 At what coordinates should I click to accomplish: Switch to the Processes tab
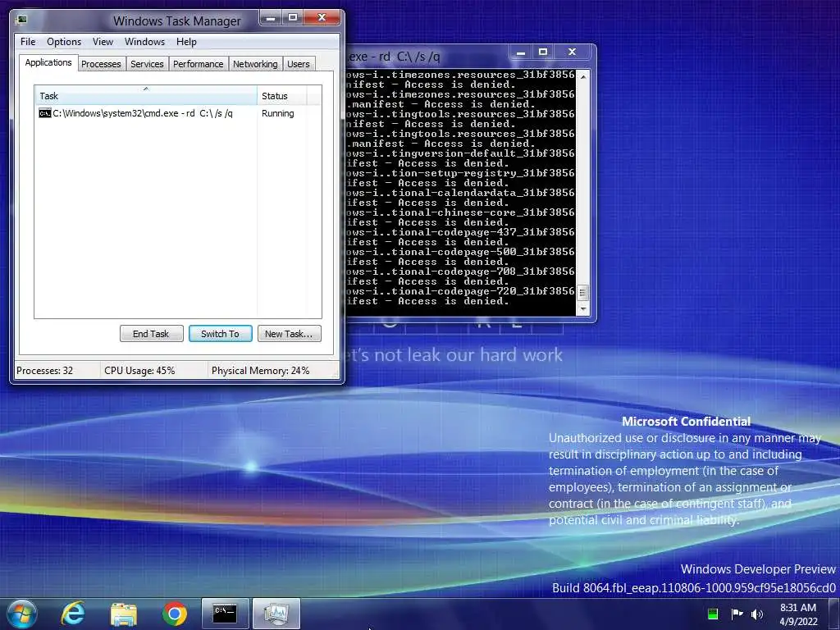click(101, 64)
